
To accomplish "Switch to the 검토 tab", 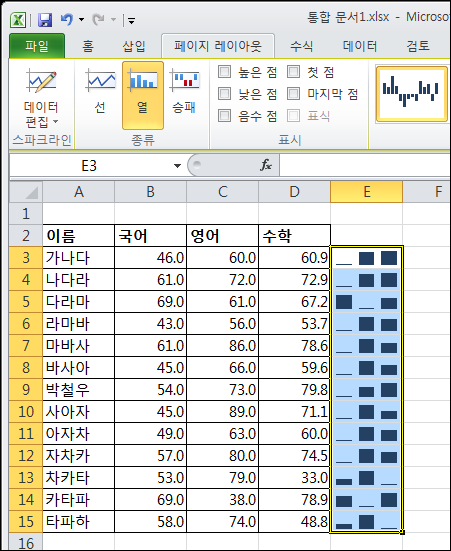I will pyautogui.click(x=418, y=46).
